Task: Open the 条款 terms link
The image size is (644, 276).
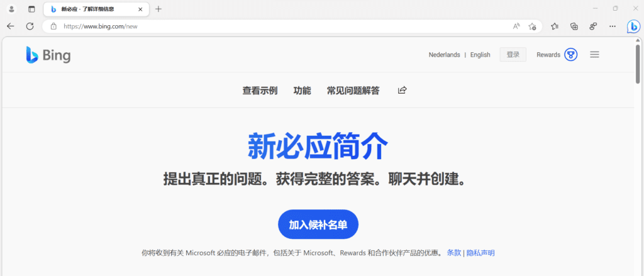Action: [454, 253]
